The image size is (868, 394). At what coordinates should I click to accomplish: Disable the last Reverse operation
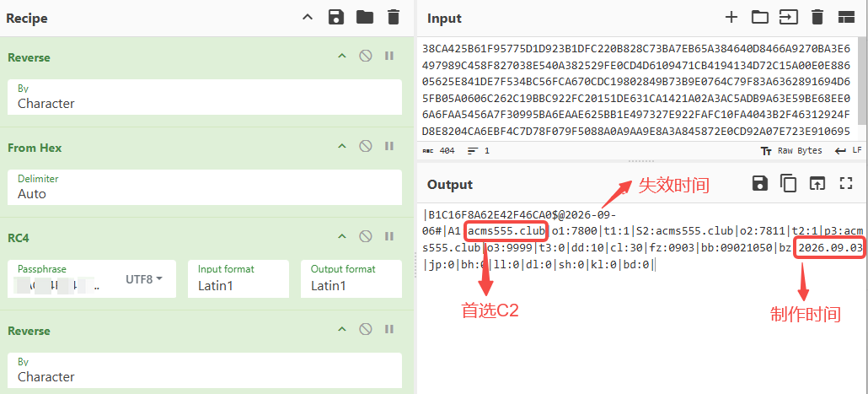point(366,328)
